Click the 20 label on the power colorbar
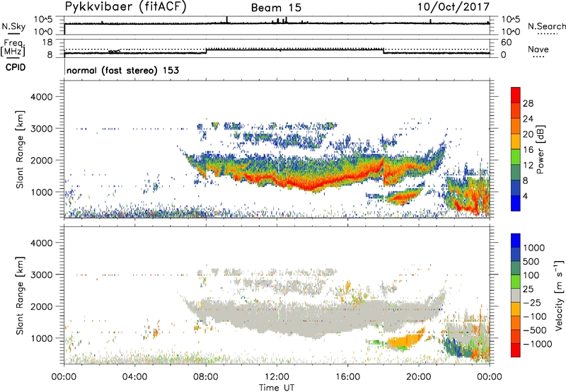 [528, 134]
